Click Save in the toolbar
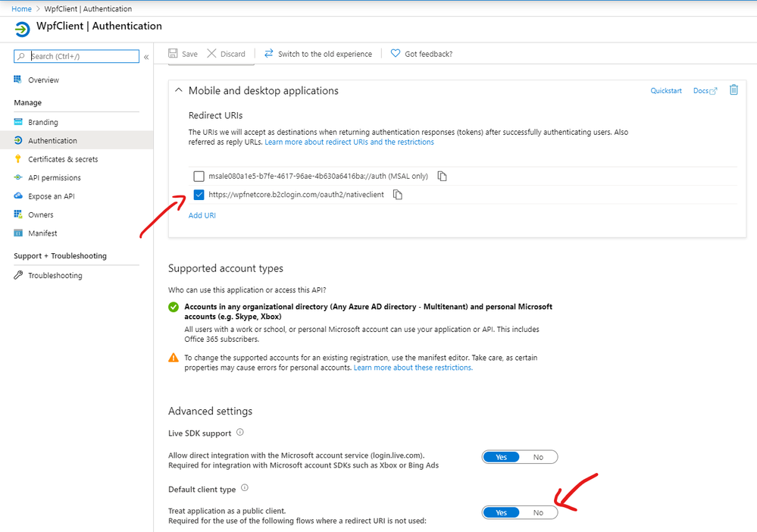 183,54
